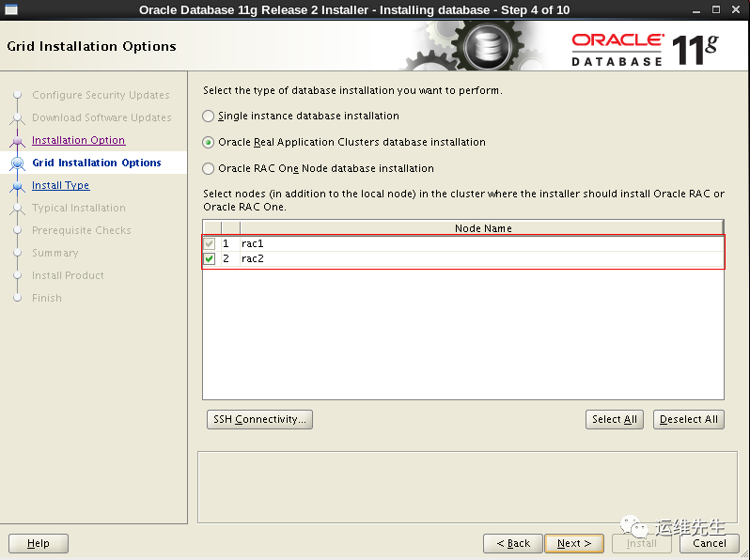
Task: Click the Install Type step bullet icon
Action: pos(18,185)
